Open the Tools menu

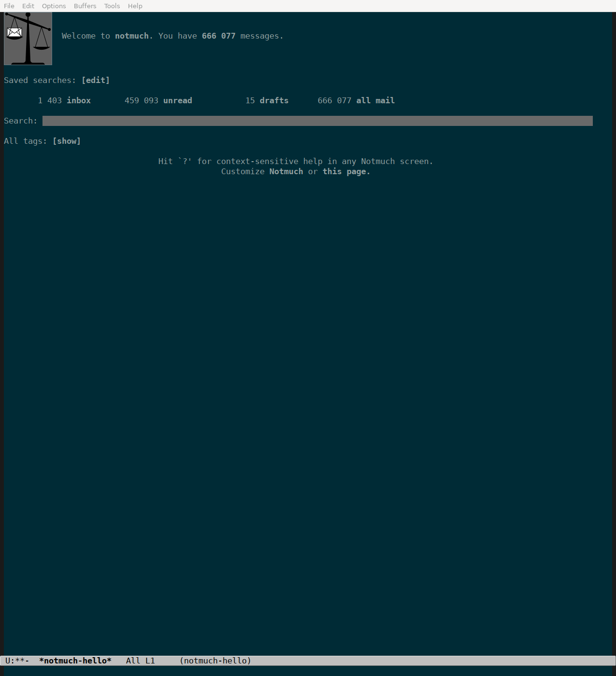tap(112, 6)
